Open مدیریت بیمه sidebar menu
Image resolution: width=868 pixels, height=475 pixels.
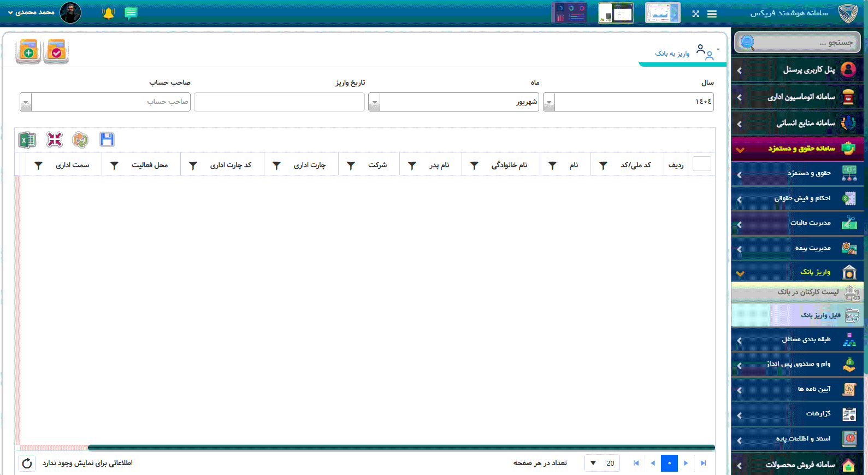812,248
